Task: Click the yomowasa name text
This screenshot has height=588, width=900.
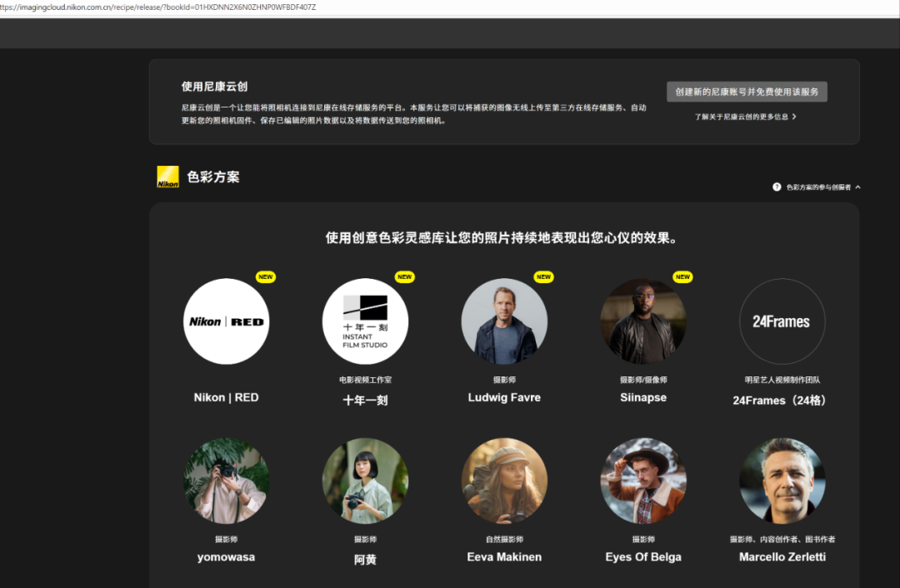Action: [226, 557]
